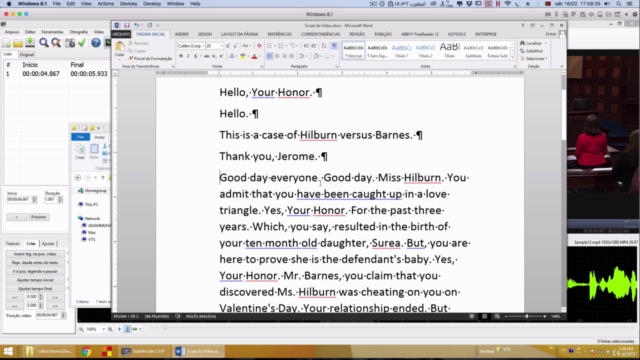This screenshot has height=360, width=640.
Task: Open the Ferramentas menu in Subtitle Edit
Action: click(52, 32)
